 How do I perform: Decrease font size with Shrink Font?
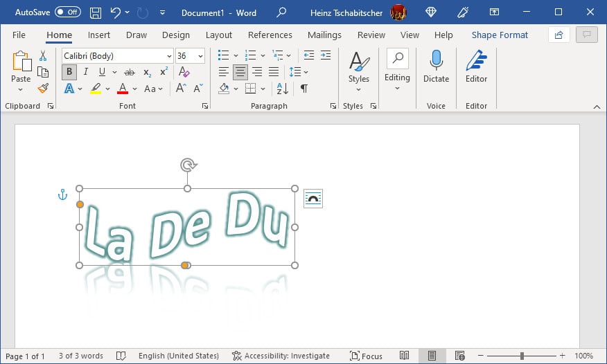(x=198, y=89)
